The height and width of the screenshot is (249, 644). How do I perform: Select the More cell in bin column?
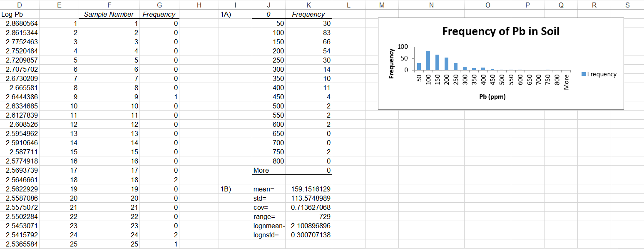(x=269, y=170)
